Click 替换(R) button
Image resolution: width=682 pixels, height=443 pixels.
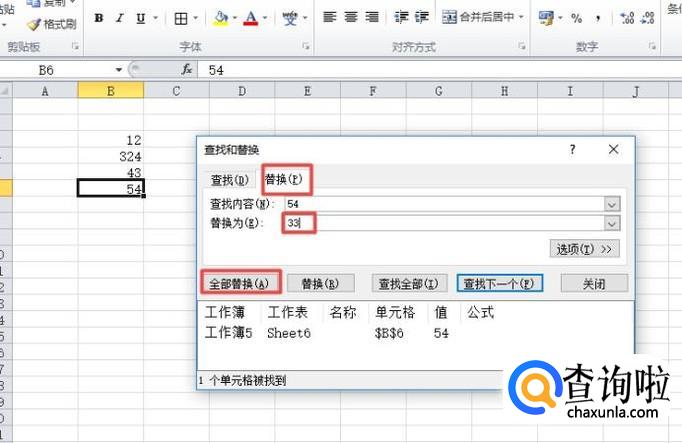321,283
